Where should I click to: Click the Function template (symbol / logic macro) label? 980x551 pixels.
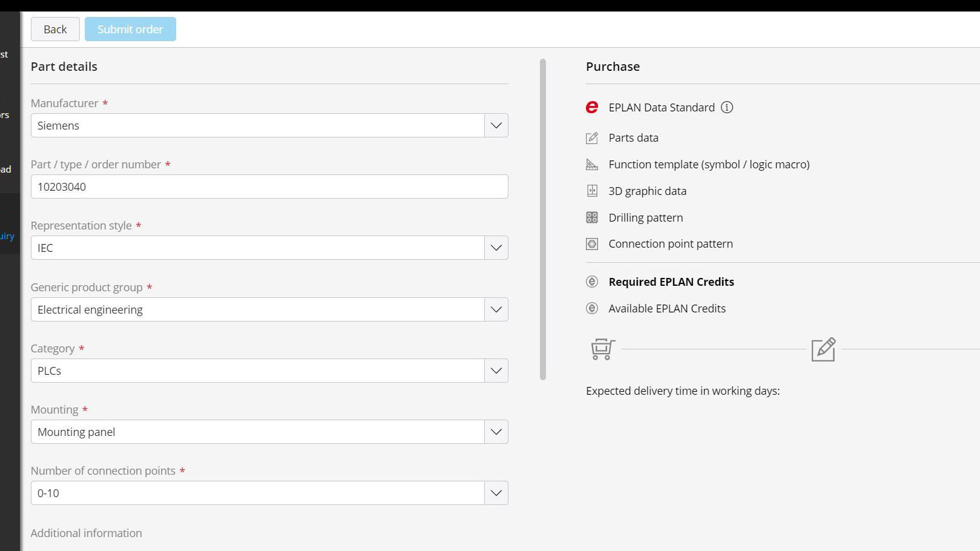(x=709, y=165)
